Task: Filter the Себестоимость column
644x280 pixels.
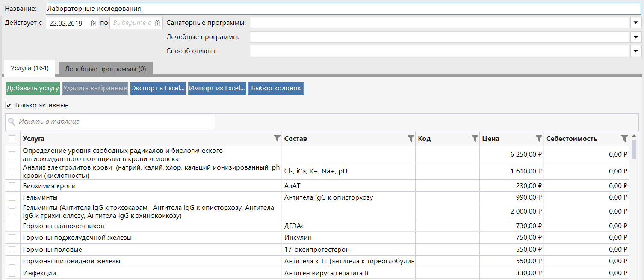Action: 624,138
